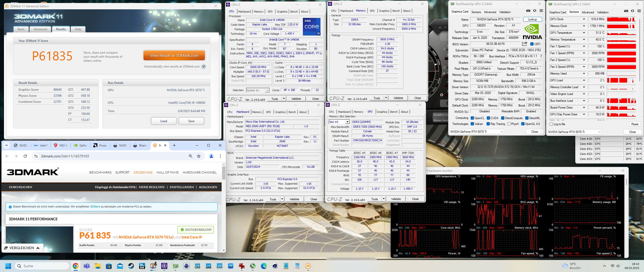Go back using Chrome's back arrow

7,156
